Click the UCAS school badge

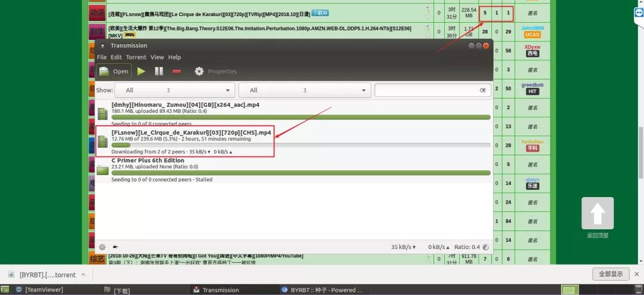click(532, 35)
